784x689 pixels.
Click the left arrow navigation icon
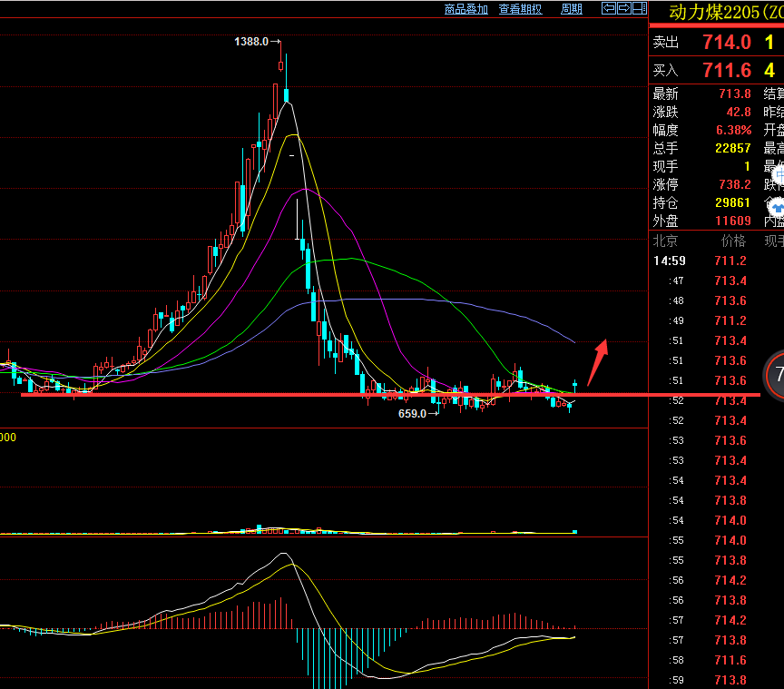[x=609, y=8]
